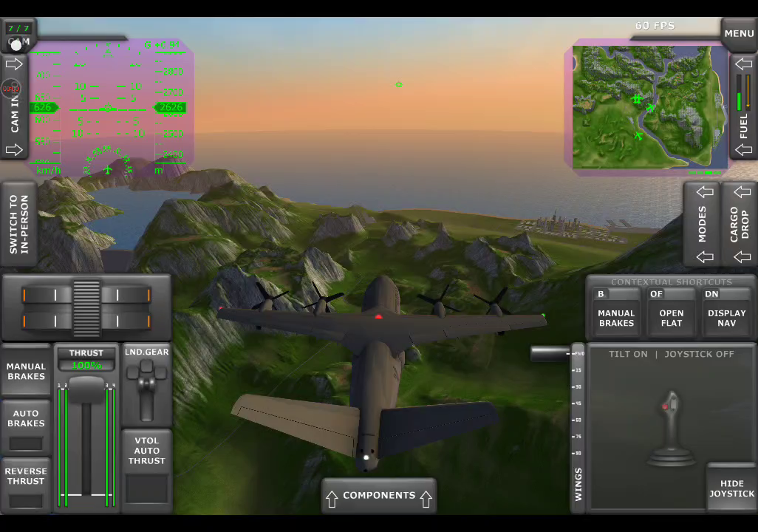Click the arrow above the CAM IN label

click(14, 64)
